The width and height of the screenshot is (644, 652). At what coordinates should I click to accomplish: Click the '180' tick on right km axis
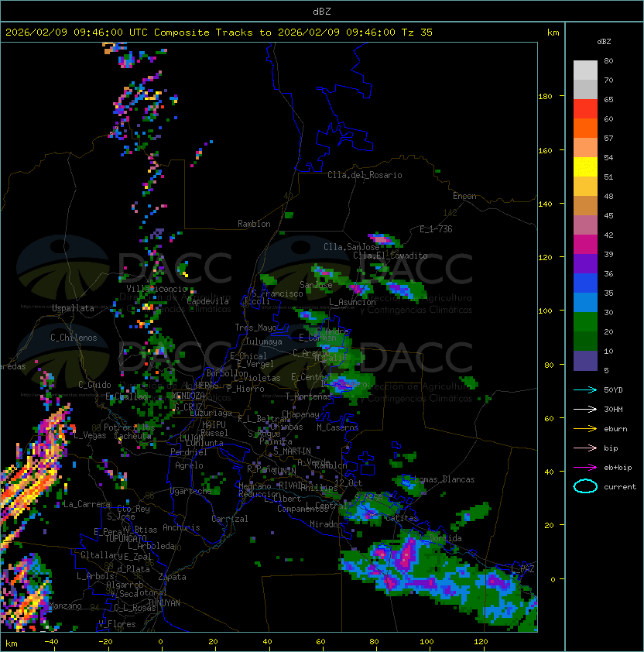coord(545,97)
